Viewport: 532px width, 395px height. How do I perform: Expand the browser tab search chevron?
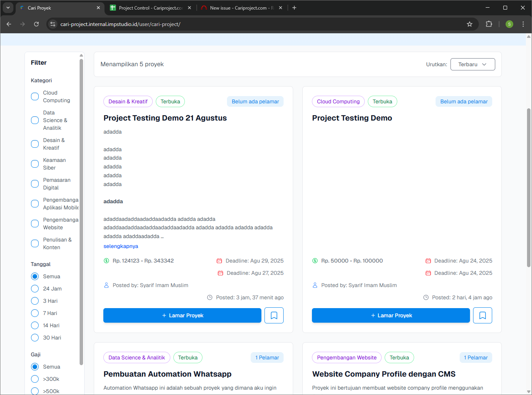click(8, 8)
